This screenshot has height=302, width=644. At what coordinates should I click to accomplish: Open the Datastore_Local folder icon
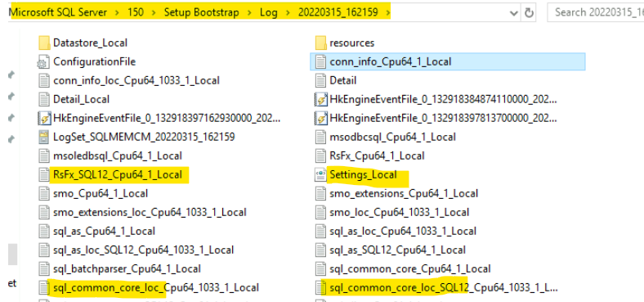[x=44, y=43]
